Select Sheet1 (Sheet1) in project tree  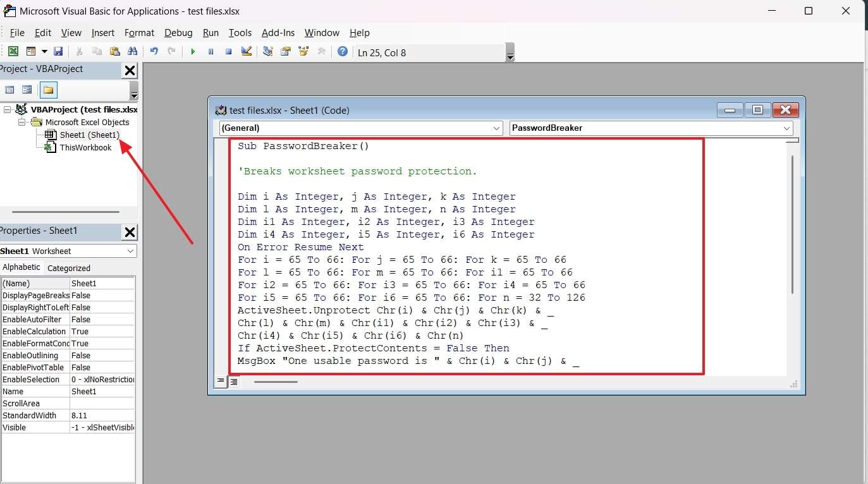pyautogui.click(x=89, y=135)
